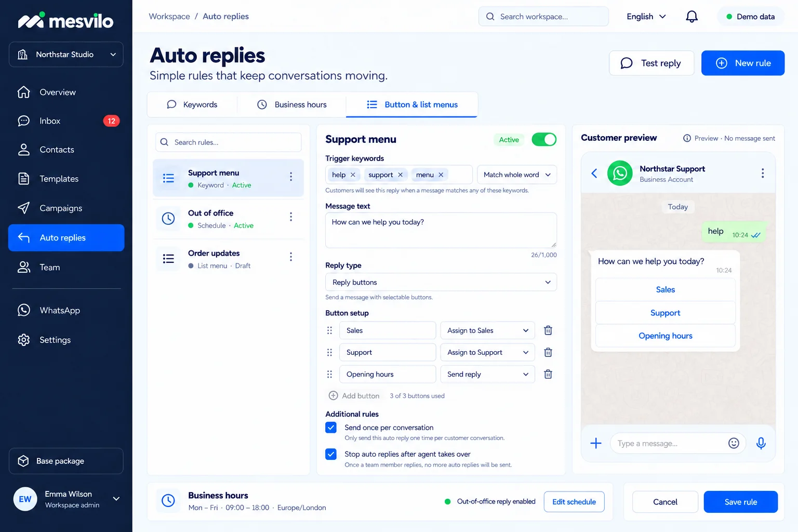798x532 pixels.
Task: Delete the Sales button row
Action: tap(548, 330)
